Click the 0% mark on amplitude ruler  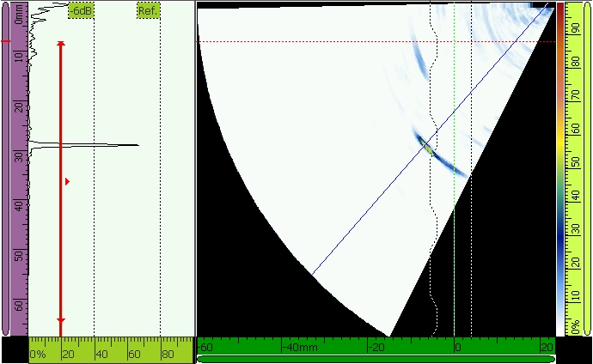38,354
